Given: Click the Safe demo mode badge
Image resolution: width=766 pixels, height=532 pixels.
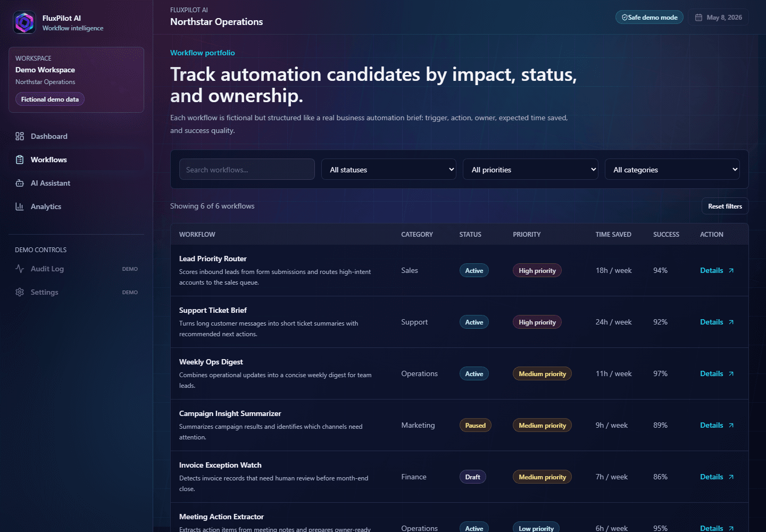Looking at the screenshot, I should tap(650, 18).
